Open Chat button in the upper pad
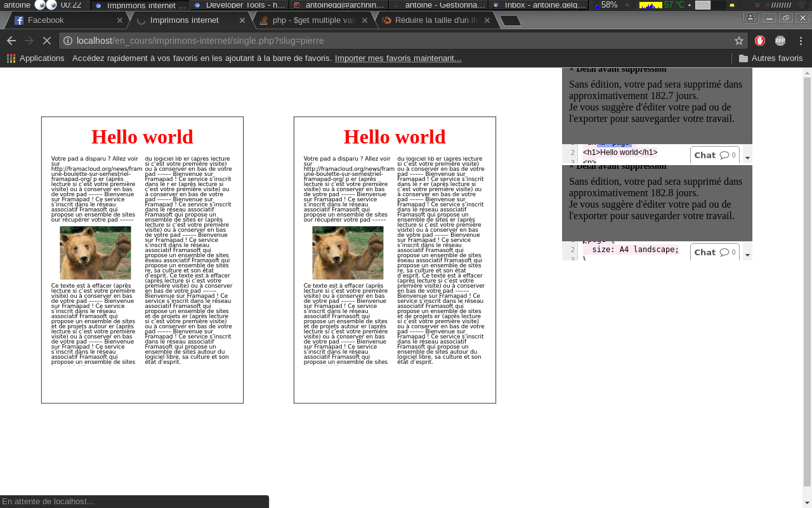Screen dimensions: 812x508 tap(714, 155)
